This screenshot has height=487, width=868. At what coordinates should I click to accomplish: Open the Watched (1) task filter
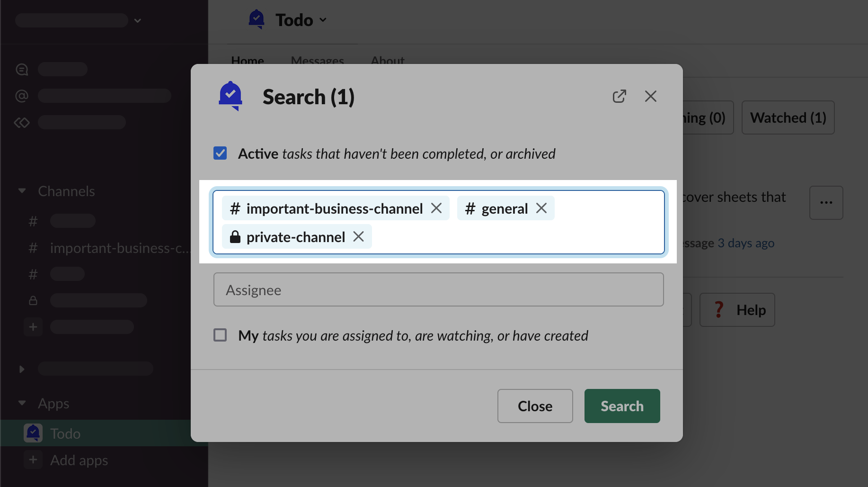coord(788,117)
